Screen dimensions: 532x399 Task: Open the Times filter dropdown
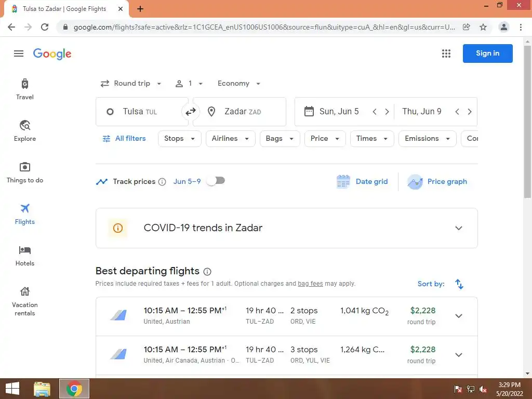(372, 138)
